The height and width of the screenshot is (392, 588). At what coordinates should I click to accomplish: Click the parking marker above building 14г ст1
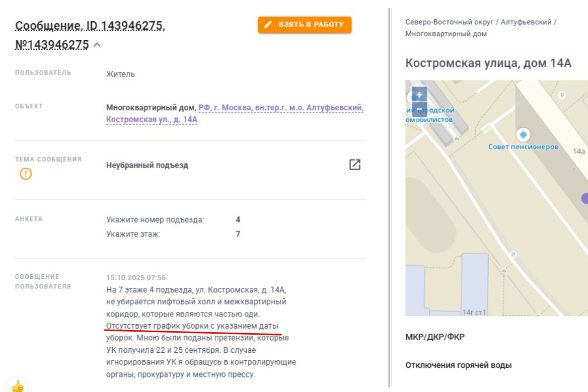(513, 255)
